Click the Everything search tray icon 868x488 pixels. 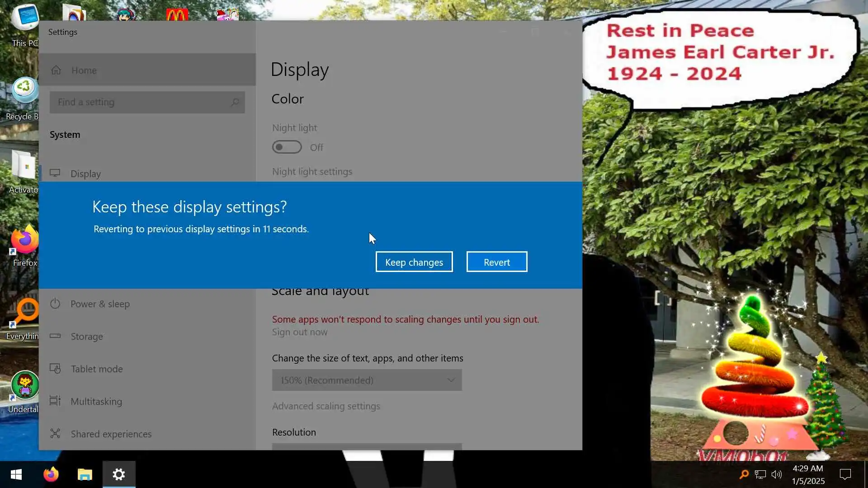(x=744, y=474)
